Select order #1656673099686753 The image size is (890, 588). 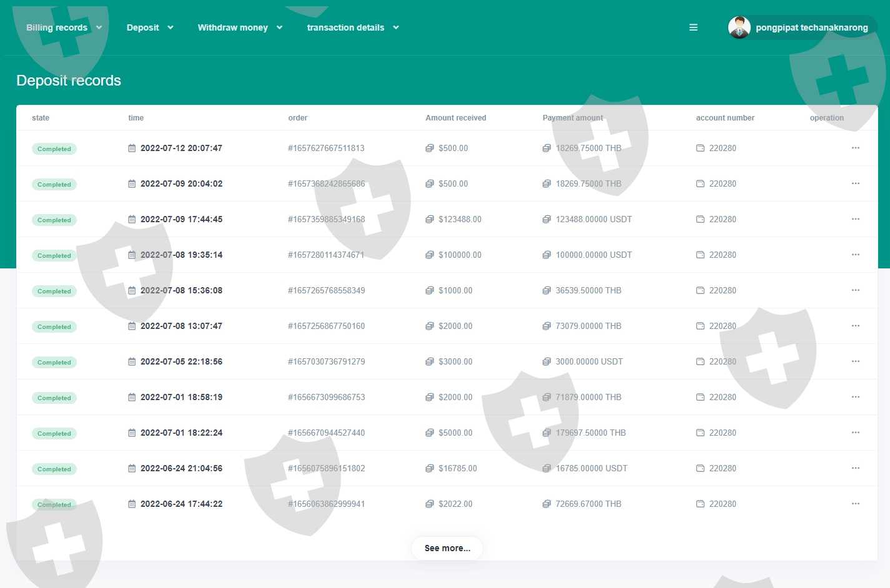(x=326, y=397)
